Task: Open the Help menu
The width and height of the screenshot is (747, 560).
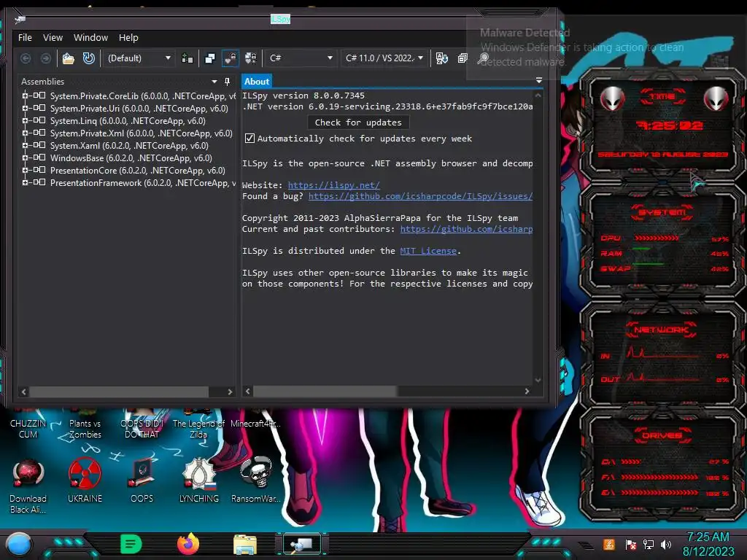Action: 128,38
